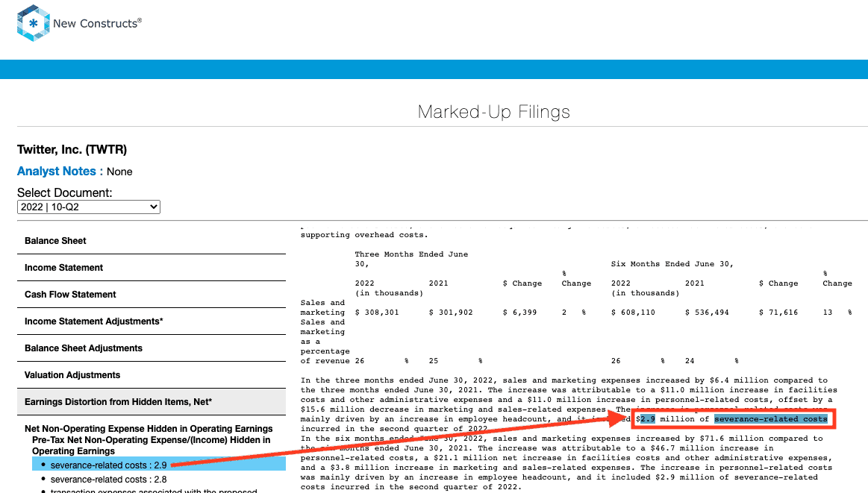Select Net Non-Operating Expense Hidden in Operating Earnings
Image resolution: width=868 pixels, height=493 pixels.
click(149, 429)
